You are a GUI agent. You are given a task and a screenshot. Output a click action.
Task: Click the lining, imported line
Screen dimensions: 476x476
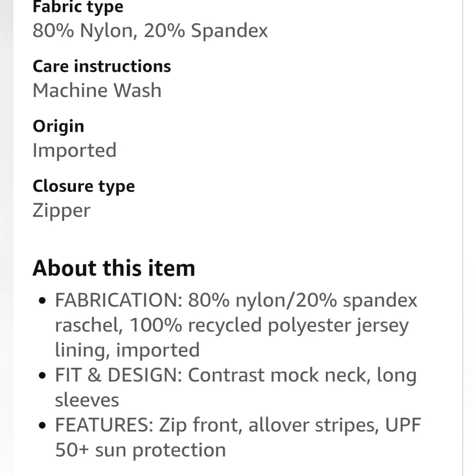pos(127,350)
